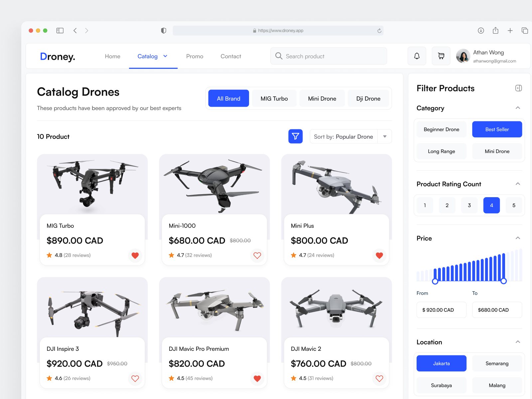The width and height of the screenshot is (532, 399).
Task: Unfavorite the MIG Turbo drone
Action: [135, 255]
